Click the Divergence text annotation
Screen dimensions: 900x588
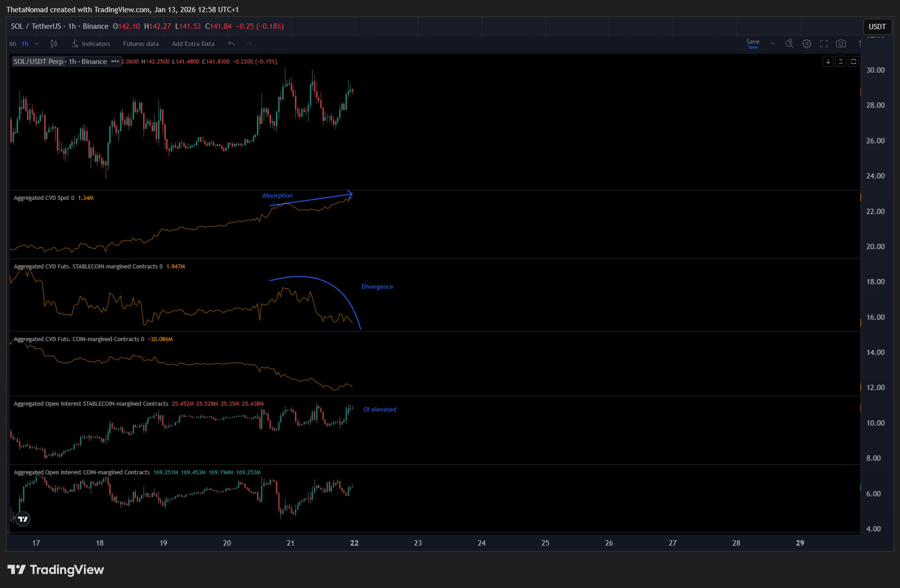pyautogui.click(x=377, y=287)
